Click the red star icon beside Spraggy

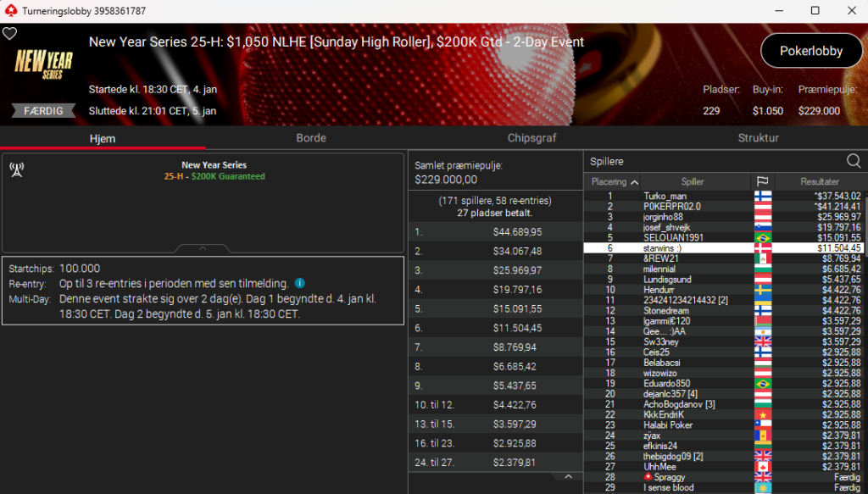[x=648, y=477]
